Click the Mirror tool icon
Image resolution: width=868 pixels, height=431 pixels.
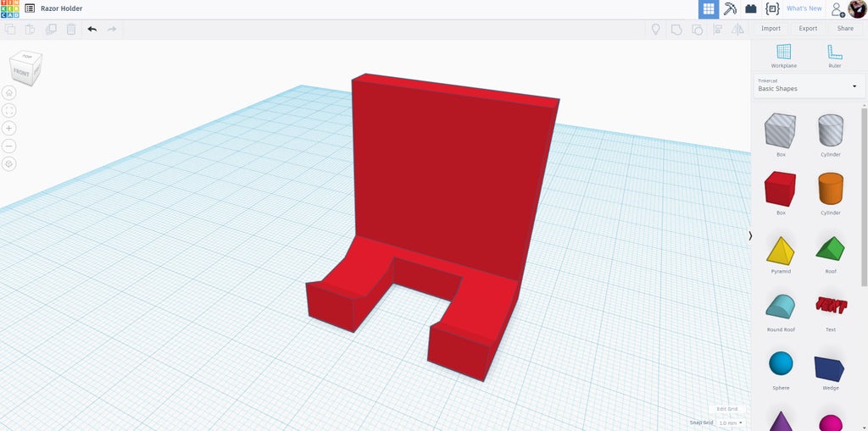[738, 29]
